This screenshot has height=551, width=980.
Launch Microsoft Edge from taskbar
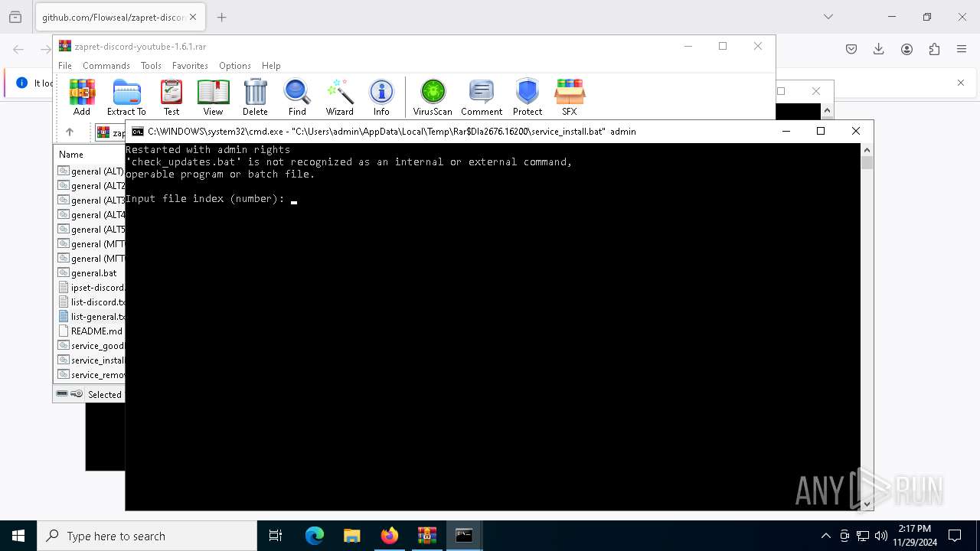(315, 536)
